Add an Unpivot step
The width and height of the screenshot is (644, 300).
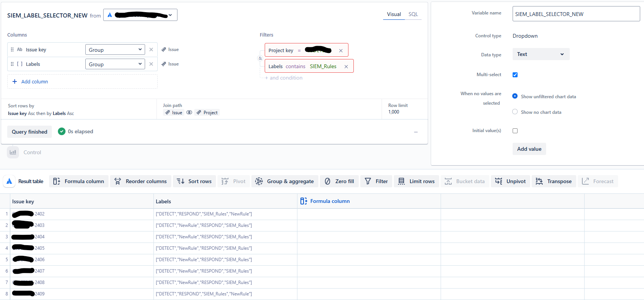click(x=510, y=182)
